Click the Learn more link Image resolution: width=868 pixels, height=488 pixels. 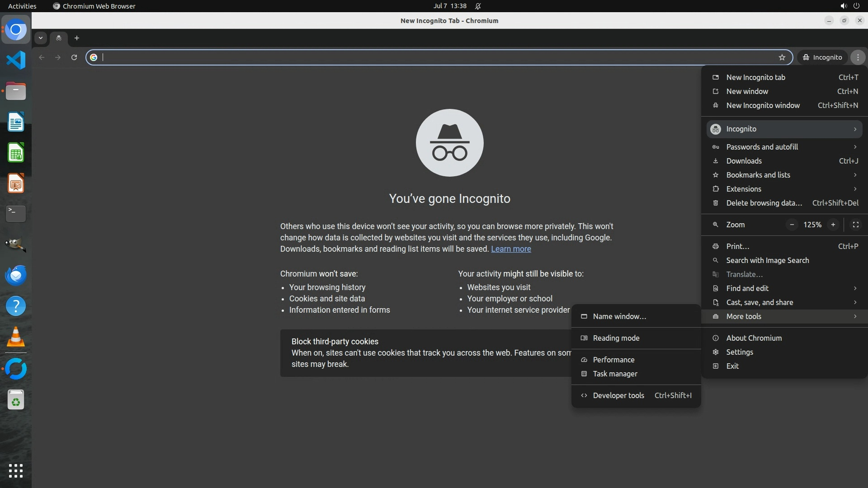511,249
